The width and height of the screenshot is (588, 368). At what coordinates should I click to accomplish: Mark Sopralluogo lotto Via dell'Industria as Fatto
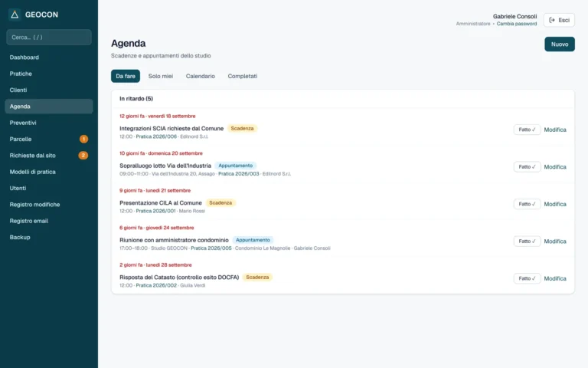(x=527, y=166)
